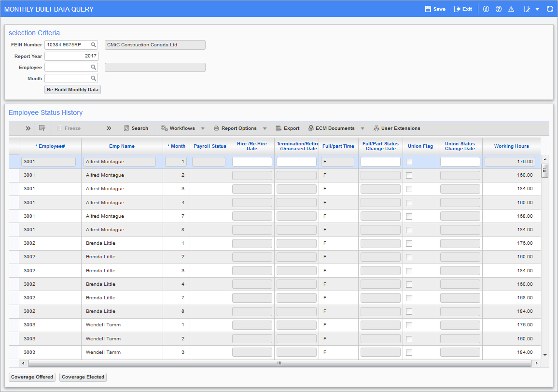
Task: Expand the Workflows dropdown arrow
Action: tap(203, 128)
